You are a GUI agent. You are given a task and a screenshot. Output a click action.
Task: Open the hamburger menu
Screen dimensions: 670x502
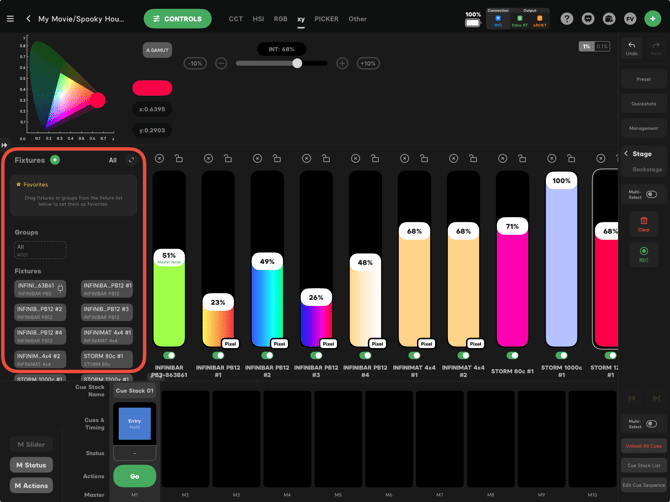tap(10, 19)
